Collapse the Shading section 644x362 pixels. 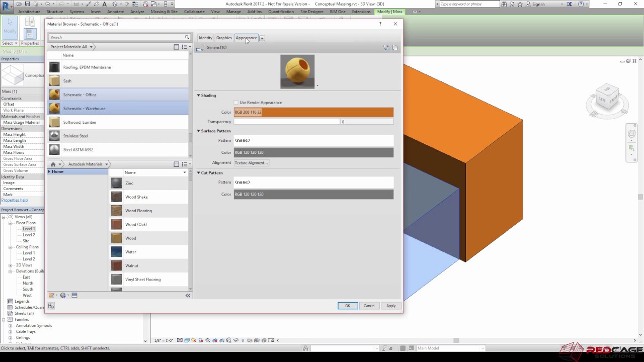[x=199, y=96]
